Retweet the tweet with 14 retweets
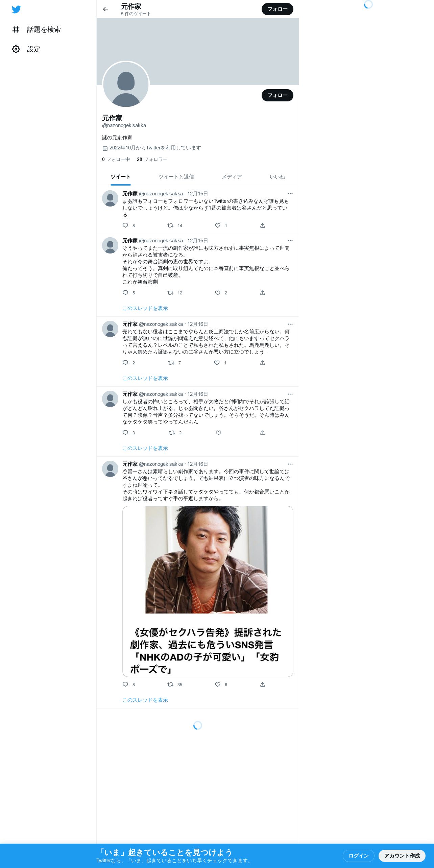The width and height of the screenshot is (434, 868). [170, 225]
